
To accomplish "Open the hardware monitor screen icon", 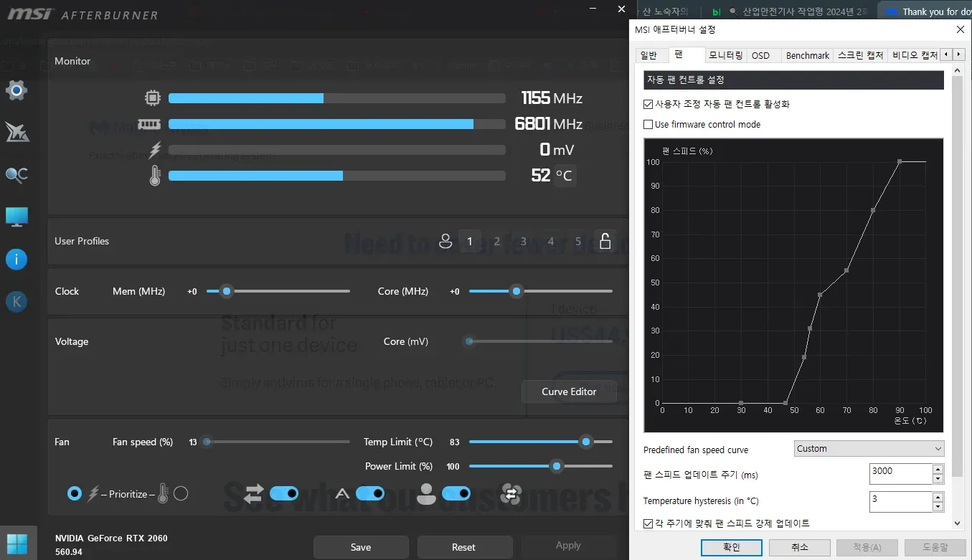I will pyautogui.click(x=16, y=217).
